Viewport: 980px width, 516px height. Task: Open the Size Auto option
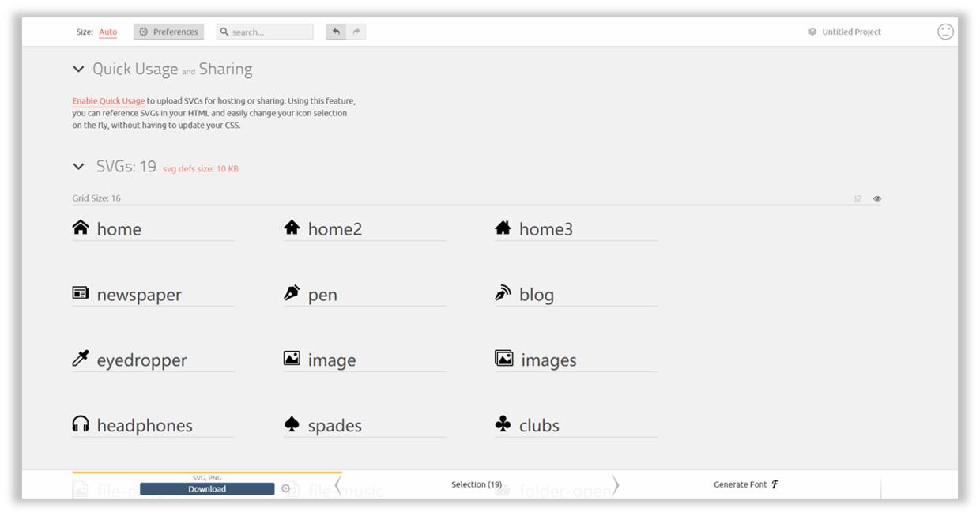107,32
